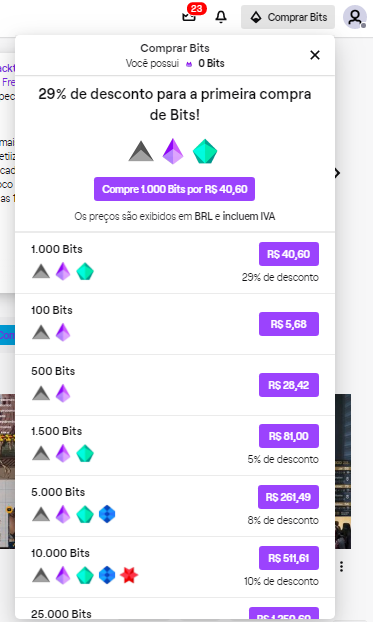Buy 10.000 Bits for R$ 511,61

click(x=289, y=558)
